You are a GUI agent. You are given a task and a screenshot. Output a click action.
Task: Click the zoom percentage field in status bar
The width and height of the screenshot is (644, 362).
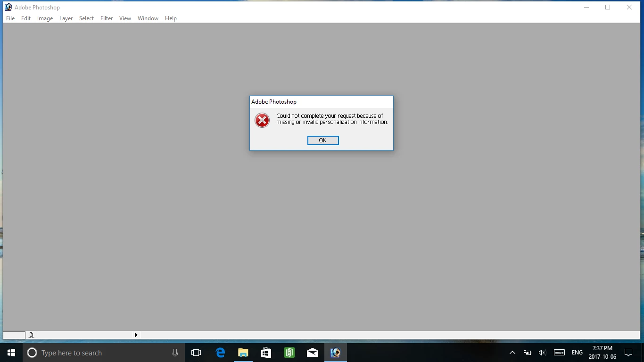coord(14,335)
